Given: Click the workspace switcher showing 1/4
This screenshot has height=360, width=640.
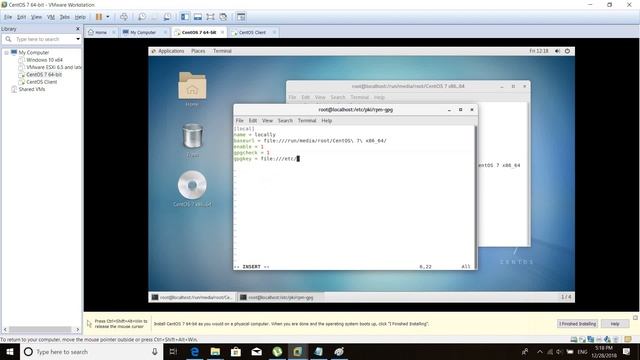Looking at the screenshot, I should pyautogui.click(x=566, y=297).
